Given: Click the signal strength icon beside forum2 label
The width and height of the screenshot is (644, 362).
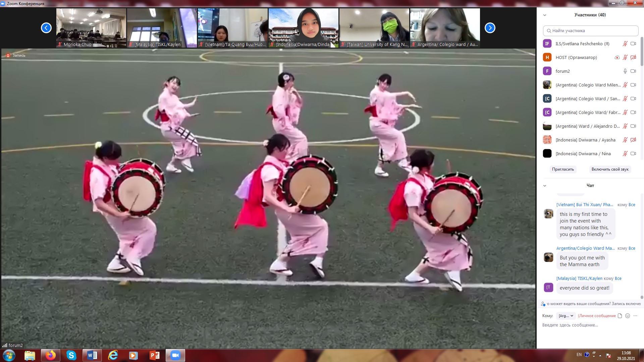Looking at the screenshot, I should point(5,345).
